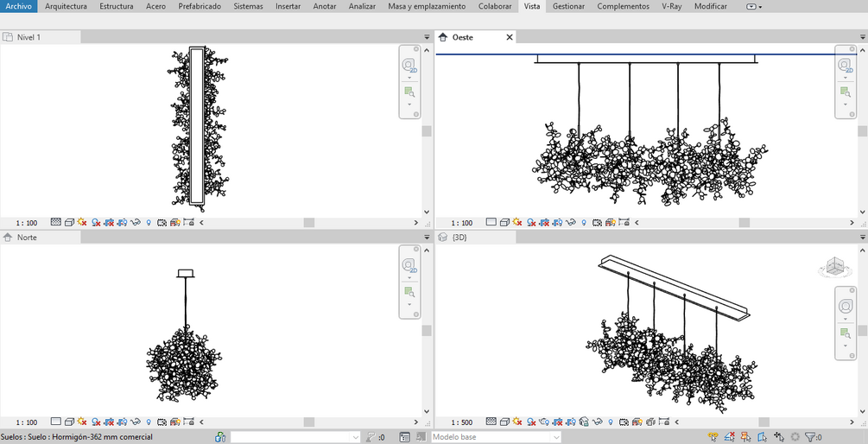Expand steering wheel options arrow in Oeste view
Screen dimensions: 868x444
point(845,78)
